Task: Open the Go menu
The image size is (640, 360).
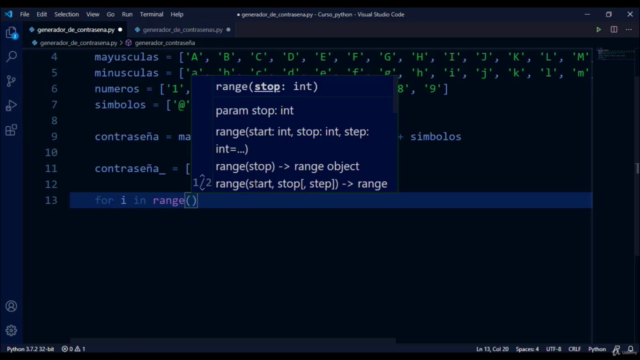Action: [x=111, y=14]
